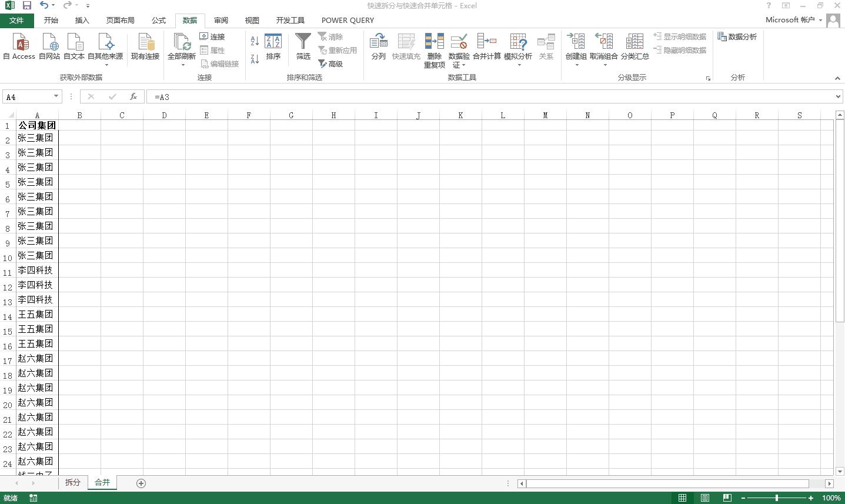Add a new sheet
The image size is (845, 504).
point(141,483)
